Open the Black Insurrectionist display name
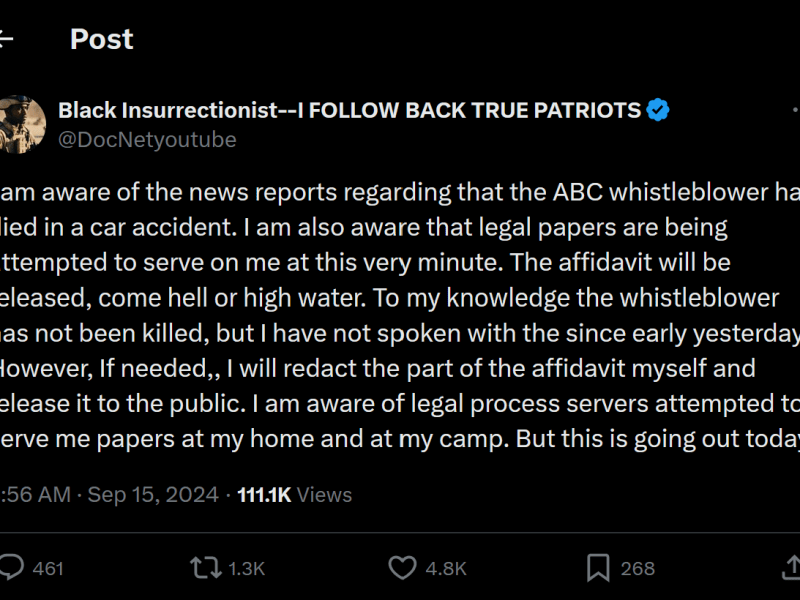 (x=349, y=110)
